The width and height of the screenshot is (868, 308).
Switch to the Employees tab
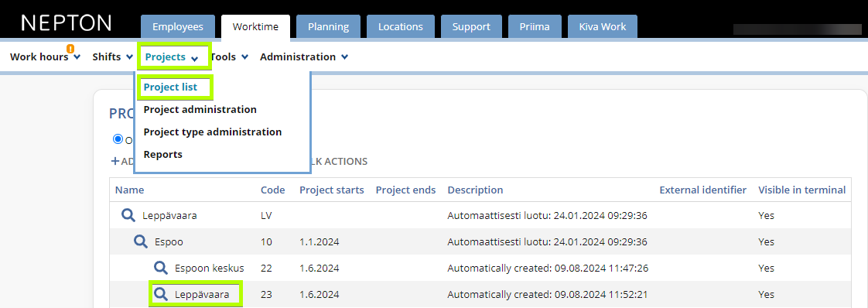click(x=178, y=26)
